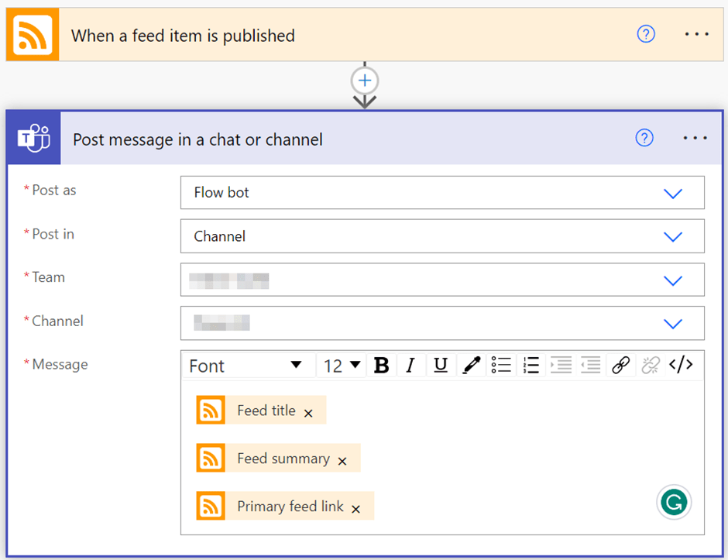The height and width of the screenshot is (560, 728).
Task: Remove the Feed summary dynamic content chip
Action: [342, 460]
